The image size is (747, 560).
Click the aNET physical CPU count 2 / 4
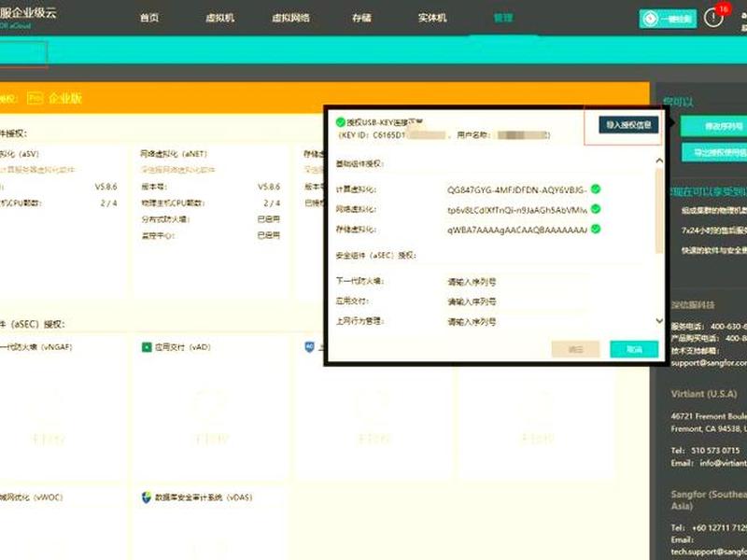click(x=272, y=203)
